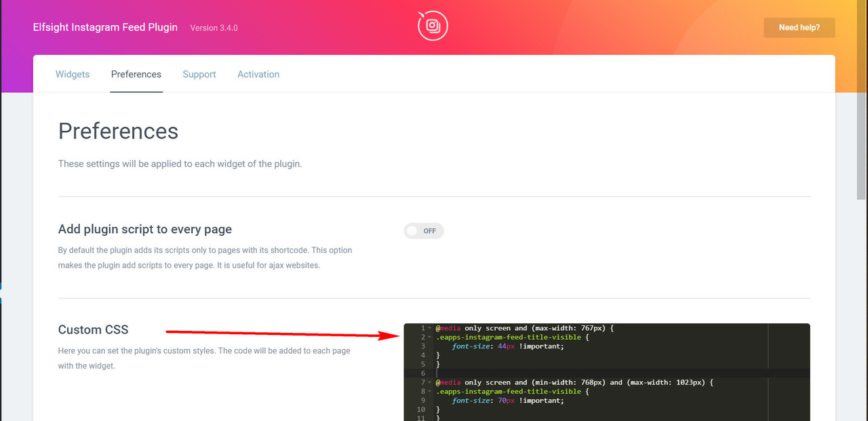
Task: Open the Support tab
Action: (x=199, y=75)
